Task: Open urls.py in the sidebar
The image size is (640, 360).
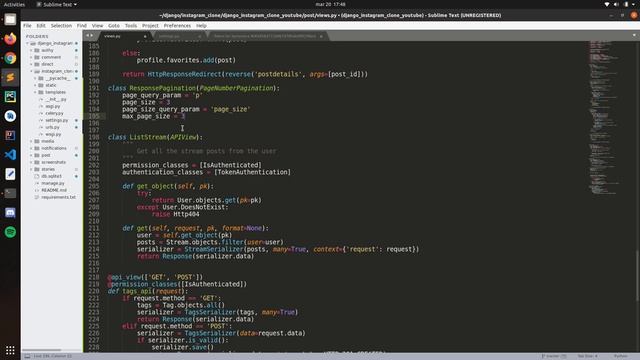Action: pos(53,127)
